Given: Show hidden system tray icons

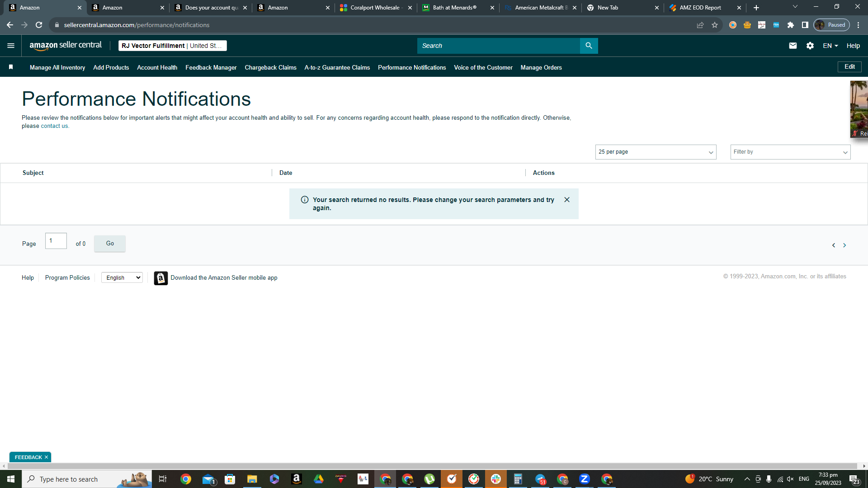Looking at the screenshot, I should (747, 479).
